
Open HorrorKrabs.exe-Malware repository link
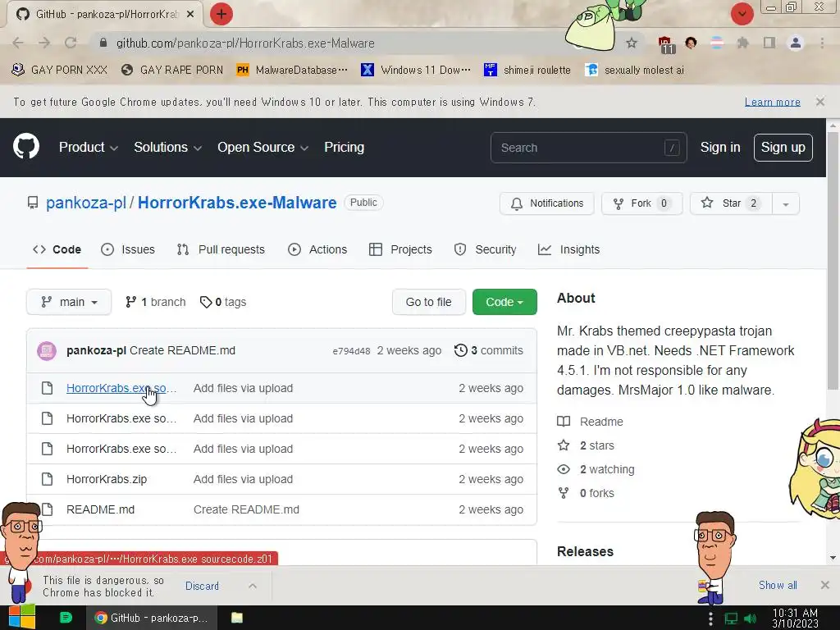pyautogui.click(x=237, y=203)
